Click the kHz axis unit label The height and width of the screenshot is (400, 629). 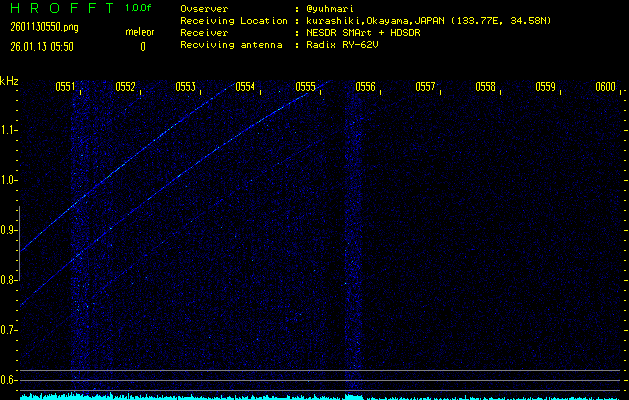coord(9,80)
